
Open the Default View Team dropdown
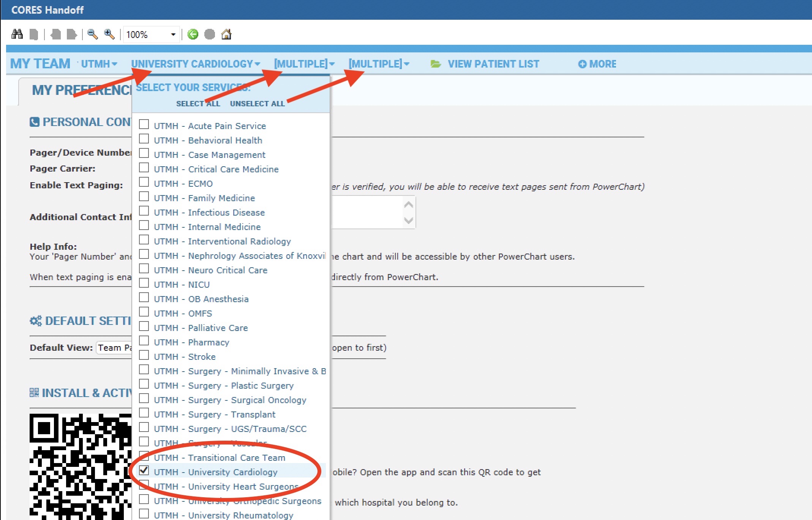[x=114, y=348]
